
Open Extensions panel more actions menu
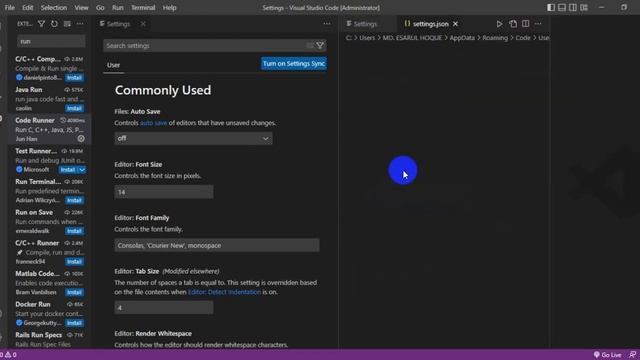coord(80,24)
